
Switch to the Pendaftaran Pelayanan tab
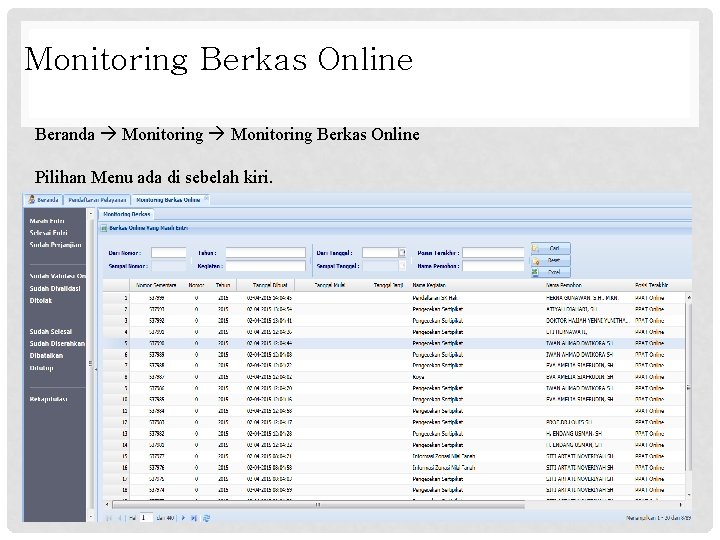[x=97, y=200]
